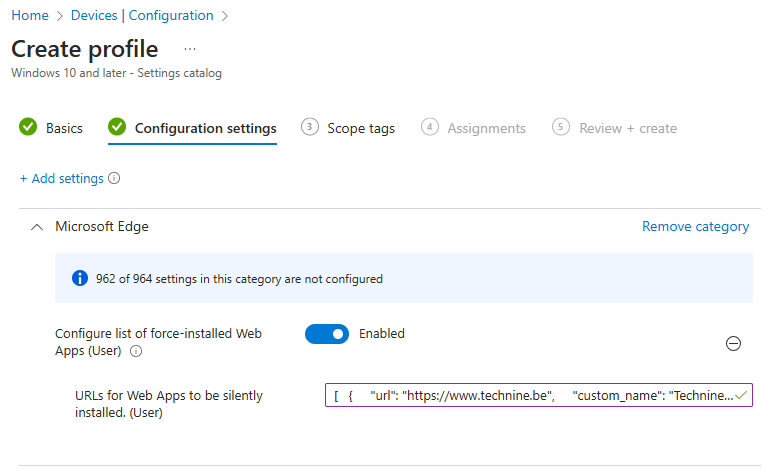
Task: Select the Configuration settings tab
Action: [x=205, y=128]
